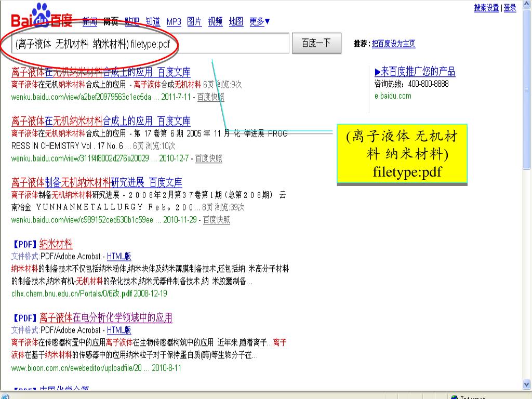Click the wenku.baidu.com/view/c989152 URL text
The height and width of the screenshot is (399, 532).
click(82, 220)
